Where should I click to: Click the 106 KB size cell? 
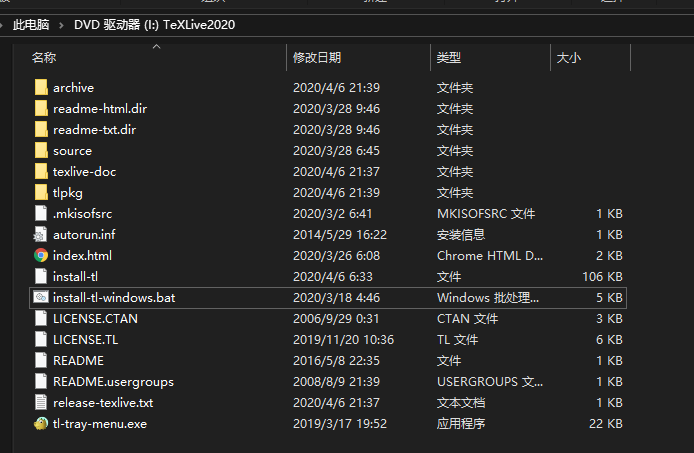(602, 277)
